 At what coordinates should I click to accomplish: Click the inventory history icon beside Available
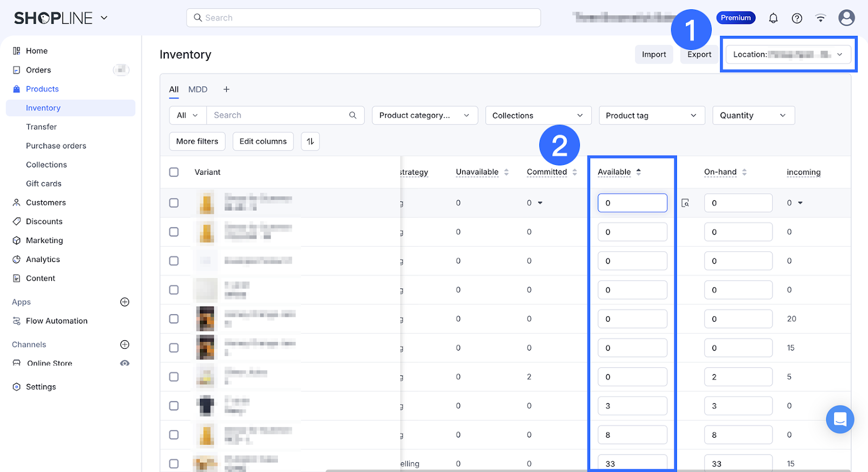pyautogui.click(x=685, y=203)
